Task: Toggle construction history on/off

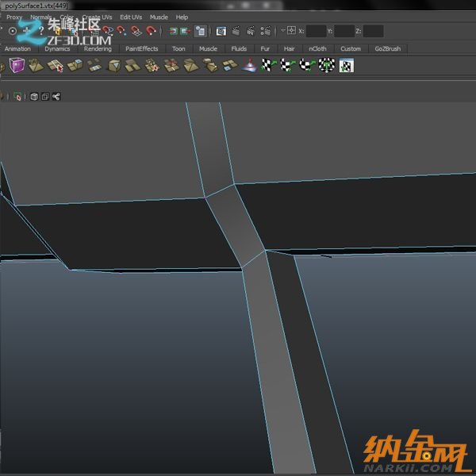Action: coord(201,32)
